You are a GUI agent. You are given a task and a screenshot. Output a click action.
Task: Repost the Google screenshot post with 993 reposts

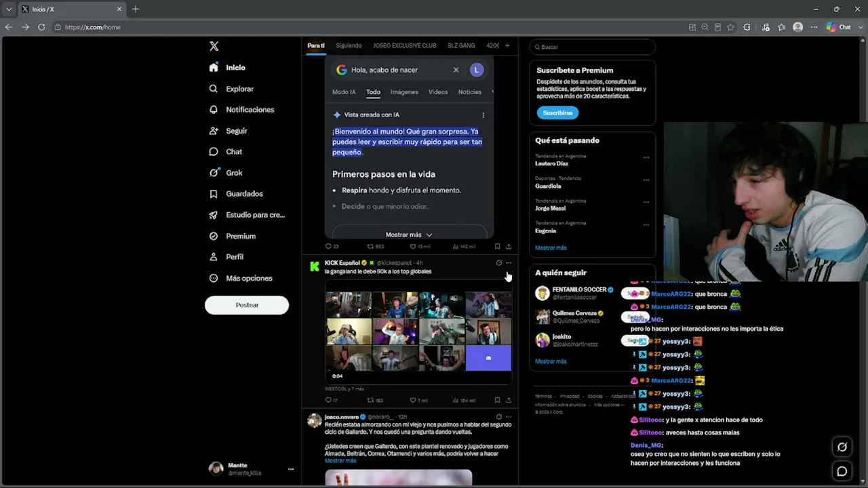coord(375,247)
